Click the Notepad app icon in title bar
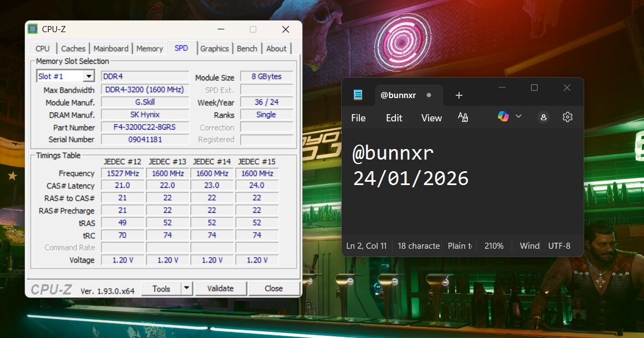The image size is (644, 338). pyautogui.click(x=358, y=95)
